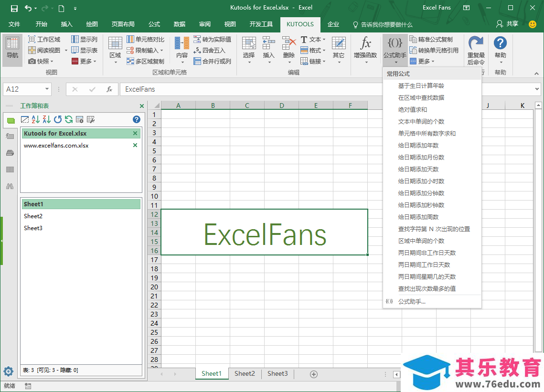Switch to the 开始 ribbon tab
Viewport: 544px width, 392px height.
coord(41,24)
